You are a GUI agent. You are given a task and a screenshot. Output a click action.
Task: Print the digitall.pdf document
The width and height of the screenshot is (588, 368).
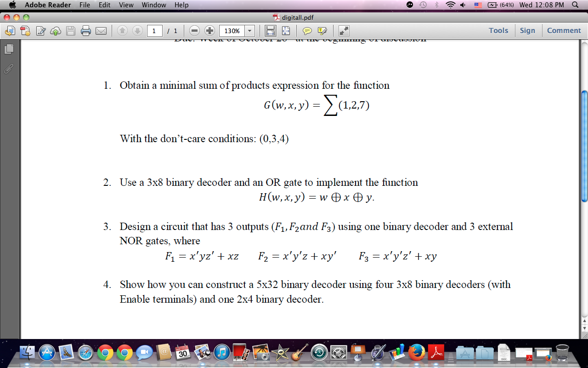point(86,31)
